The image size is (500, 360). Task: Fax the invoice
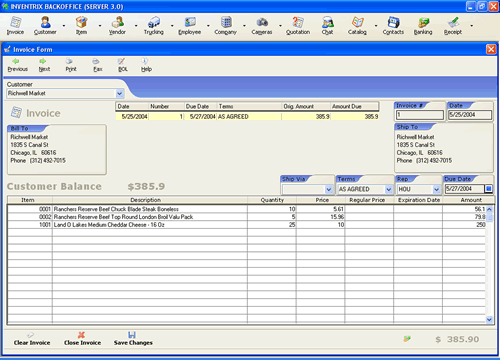97,65
